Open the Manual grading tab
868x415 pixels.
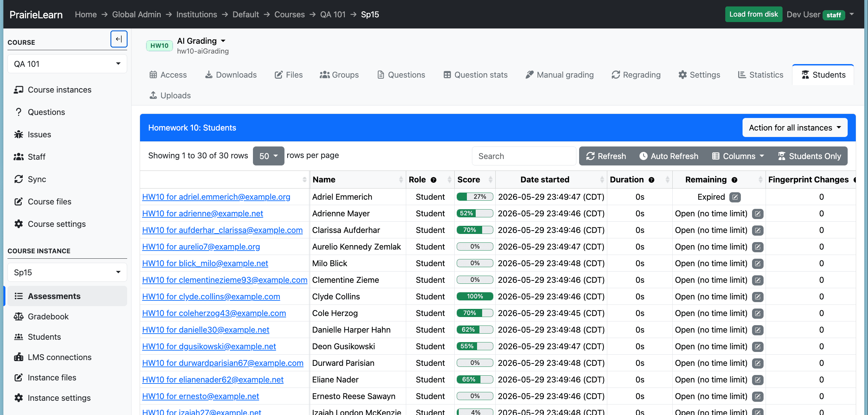pos(559,75)
